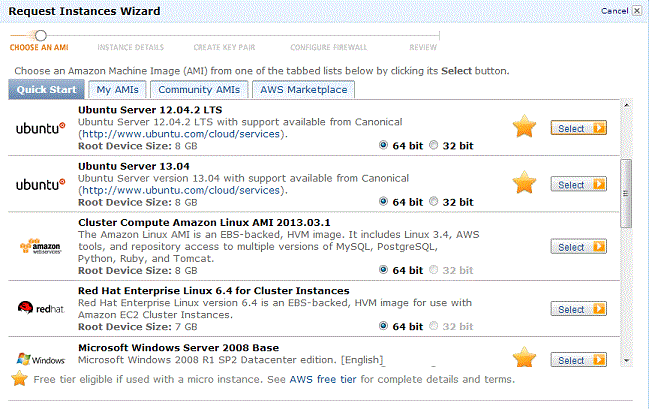The height and width of the screenshot is (409, 649).
Task: Click the Amazon Web Services logo
Action: [41, 246]
